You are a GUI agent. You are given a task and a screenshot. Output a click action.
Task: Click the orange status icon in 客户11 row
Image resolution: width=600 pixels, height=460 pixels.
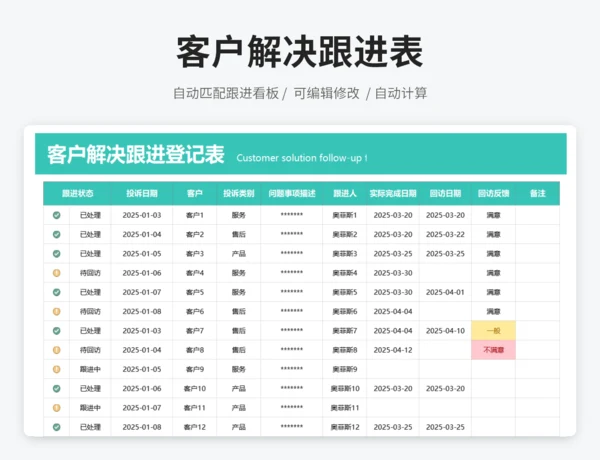56,408
